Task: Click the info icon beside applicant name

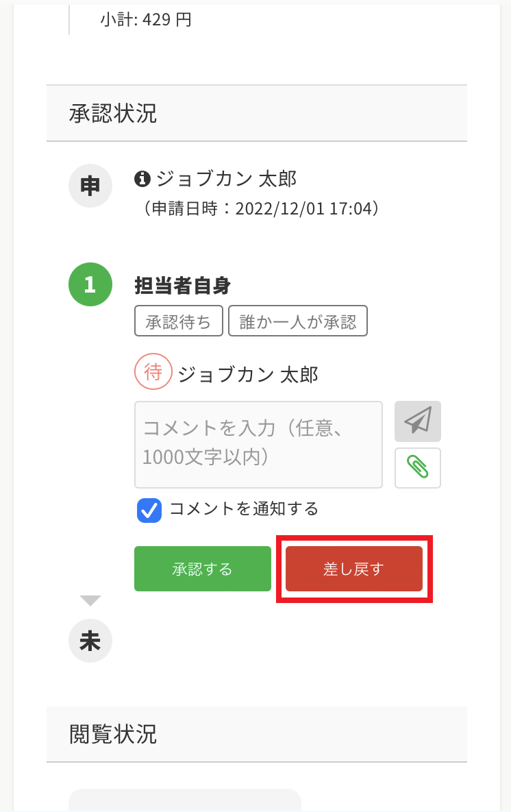Action: 142,179
